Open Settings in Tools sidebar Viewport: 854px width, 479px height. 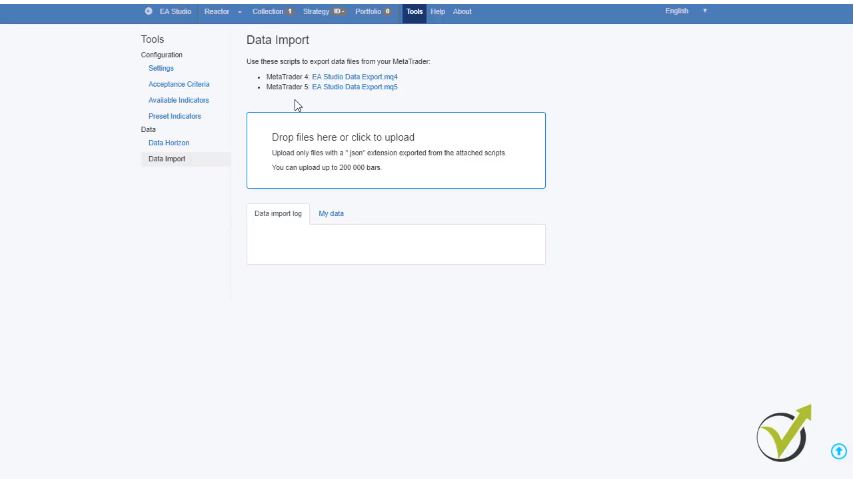[x=161, y=68]
